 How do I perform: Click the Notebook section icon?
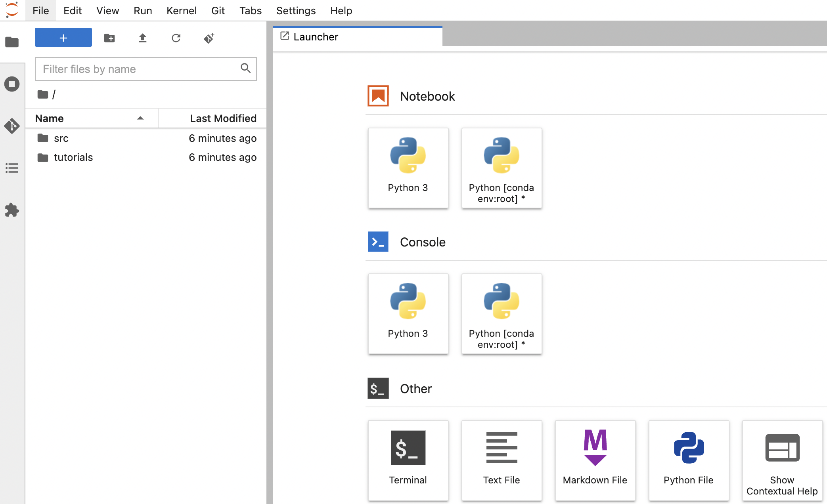pos(378,96)
